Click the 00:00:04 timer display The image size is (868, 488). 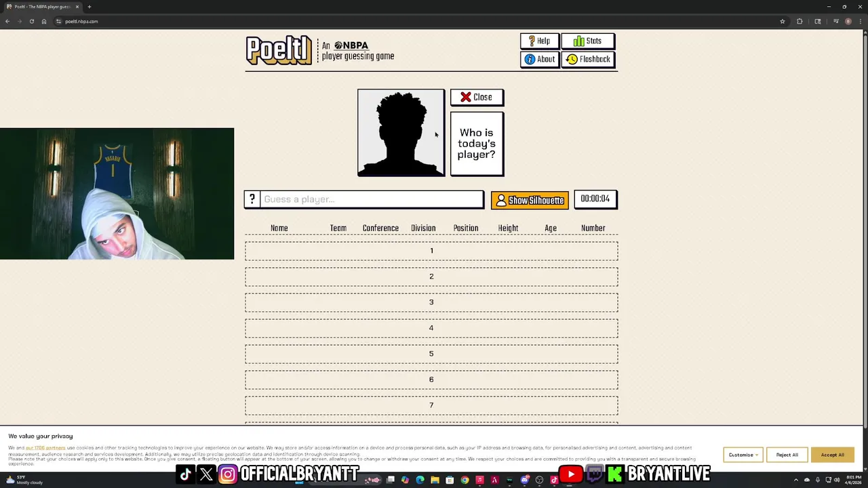point(595,199)
